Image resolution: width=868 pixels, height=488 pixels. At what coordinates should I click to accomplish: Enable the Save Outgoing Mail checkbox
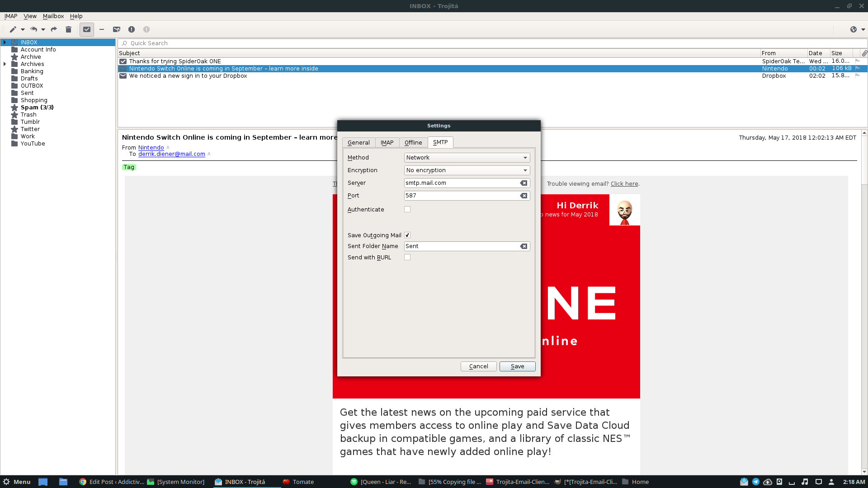coord(407,234)
